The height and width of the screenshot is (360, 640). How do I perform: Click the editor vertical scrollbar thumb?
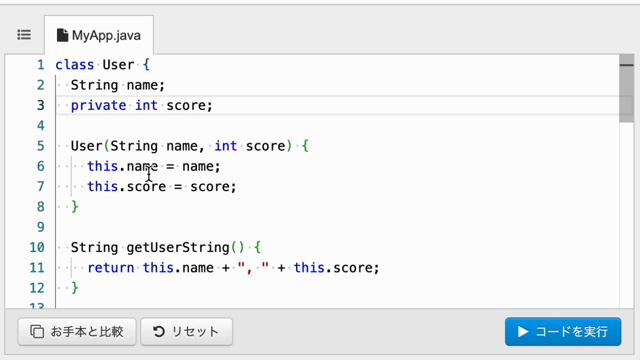pos(626,89)
